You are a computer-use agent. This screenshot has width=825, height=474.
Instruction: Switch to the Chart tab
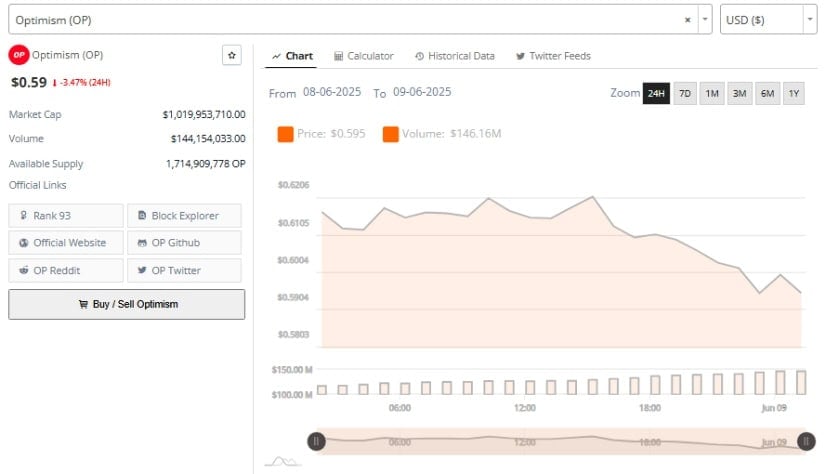292,56
